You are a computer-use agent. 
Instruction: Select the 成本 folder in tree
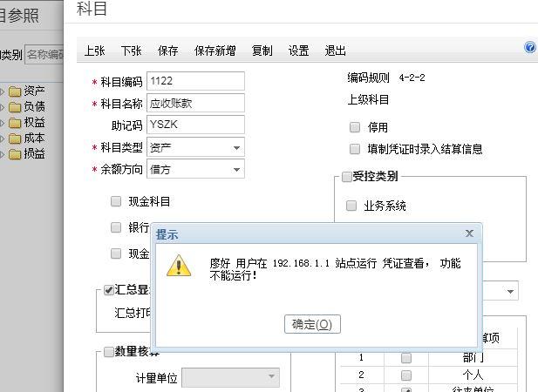27,139
